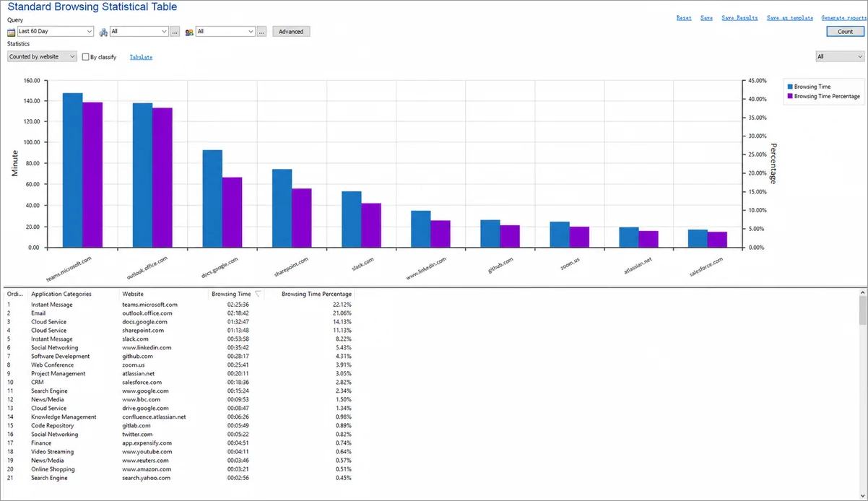This screenshot has height=501, width=868.
Task: Click the users group icon in Query row
Action: [189, 32]
